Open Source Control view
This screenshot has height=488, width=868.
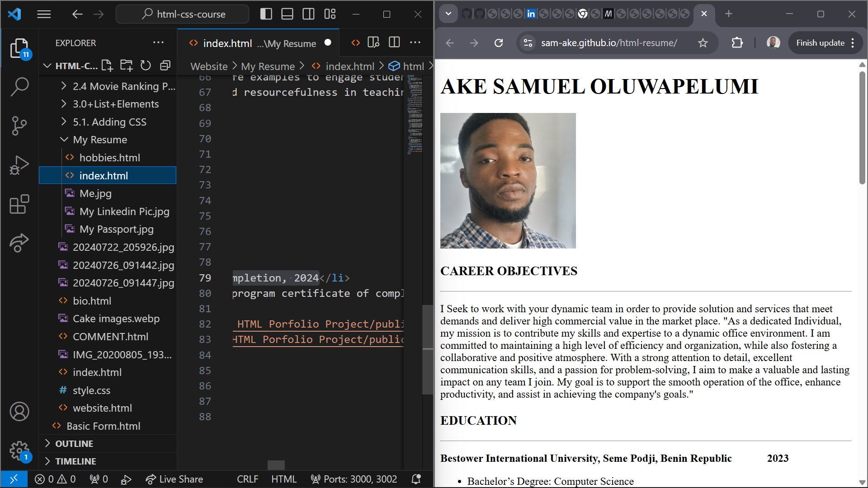point(19,126)
